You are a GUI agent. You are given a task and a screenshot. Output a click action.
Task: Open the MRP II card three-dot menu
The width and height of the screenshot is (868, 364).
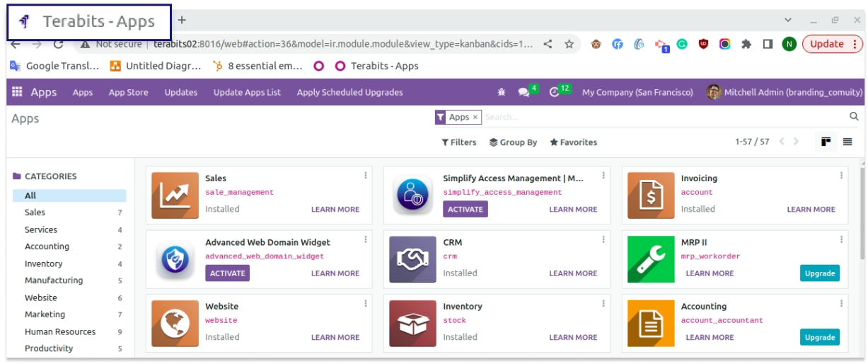841,239
